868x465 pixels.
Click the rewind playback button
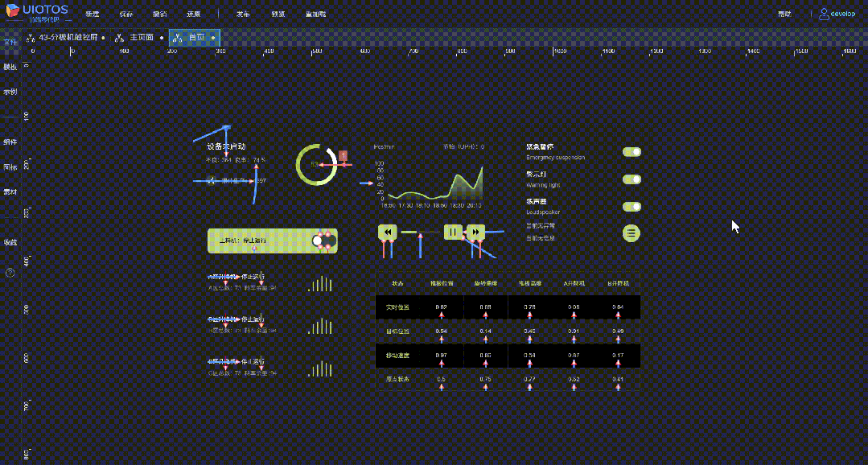click(388, 232)
